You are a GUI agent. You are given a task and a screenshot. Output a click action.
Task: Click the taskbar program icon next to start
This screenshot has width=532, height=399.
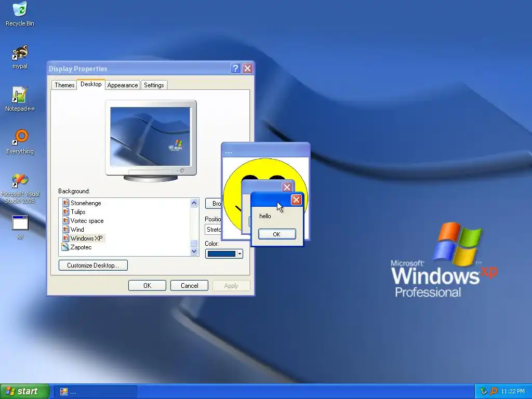64,392
